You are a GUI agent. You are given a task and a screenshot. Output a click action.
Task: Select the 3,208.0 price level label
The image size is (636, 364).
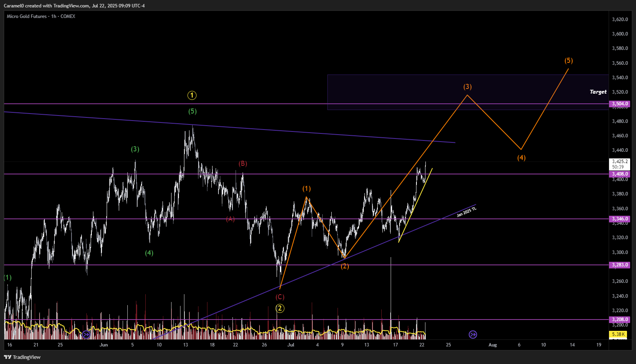pyautogui.click(x=620, y=320)
